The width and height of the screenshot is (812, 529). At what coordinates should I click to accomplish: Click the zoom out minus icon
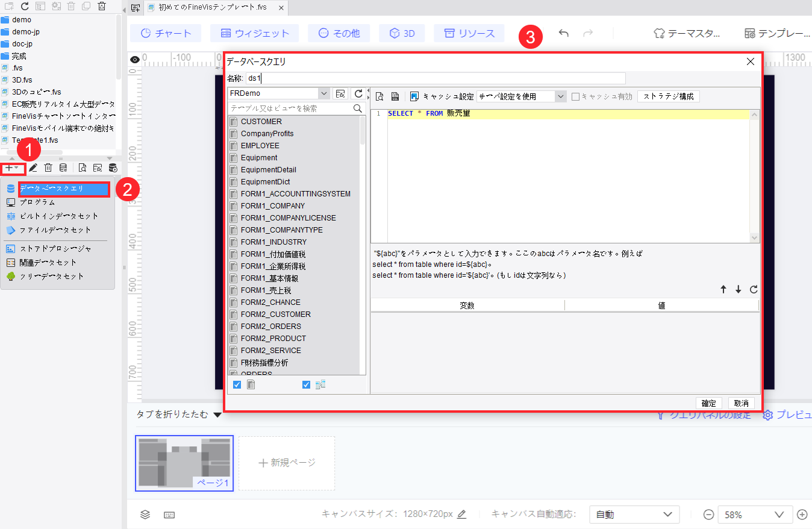[709, 515]
